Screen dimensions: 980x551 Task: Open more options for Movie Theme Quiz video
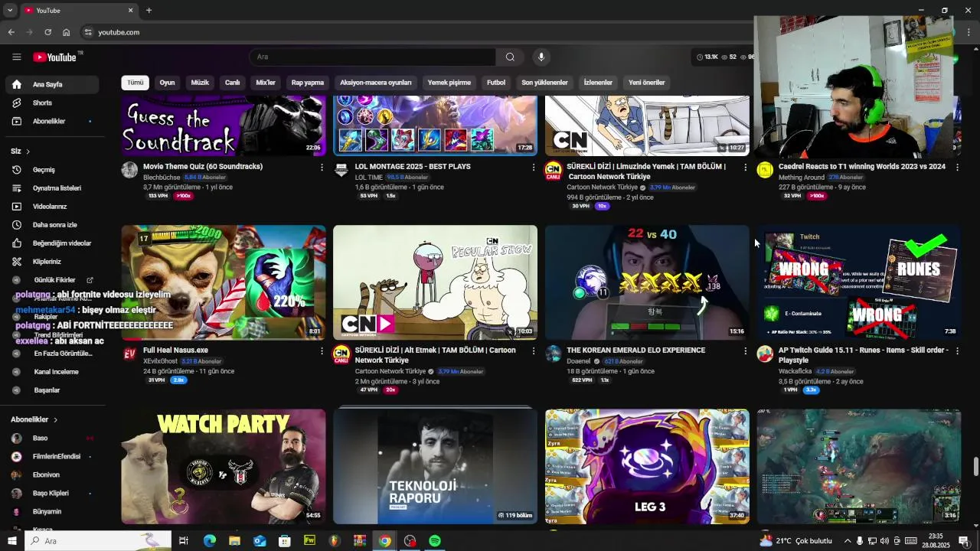pos(322,167)
